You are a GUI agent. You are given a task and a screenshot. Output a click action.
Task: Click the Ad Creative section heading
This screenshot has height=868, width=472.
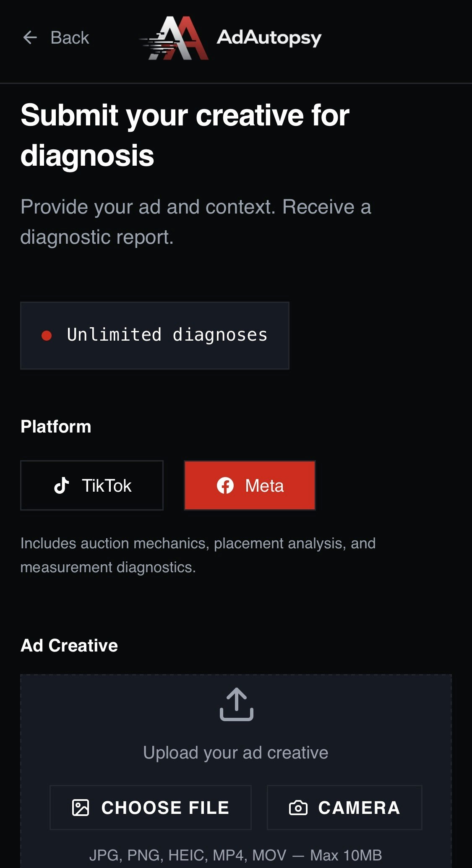(x=69, y=645)
